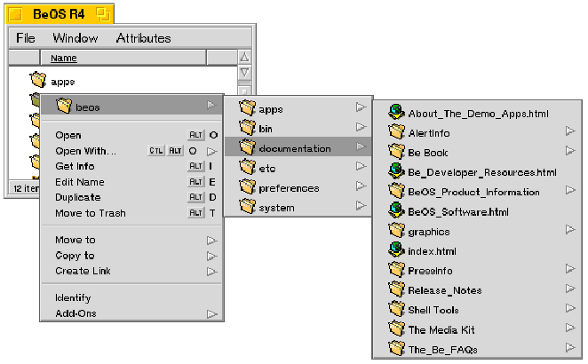Viewport: 588px width, 364px height.
Task: Click the apps folder name in the Tracker window
Action: pyautogui.click(x=63, y=82)
